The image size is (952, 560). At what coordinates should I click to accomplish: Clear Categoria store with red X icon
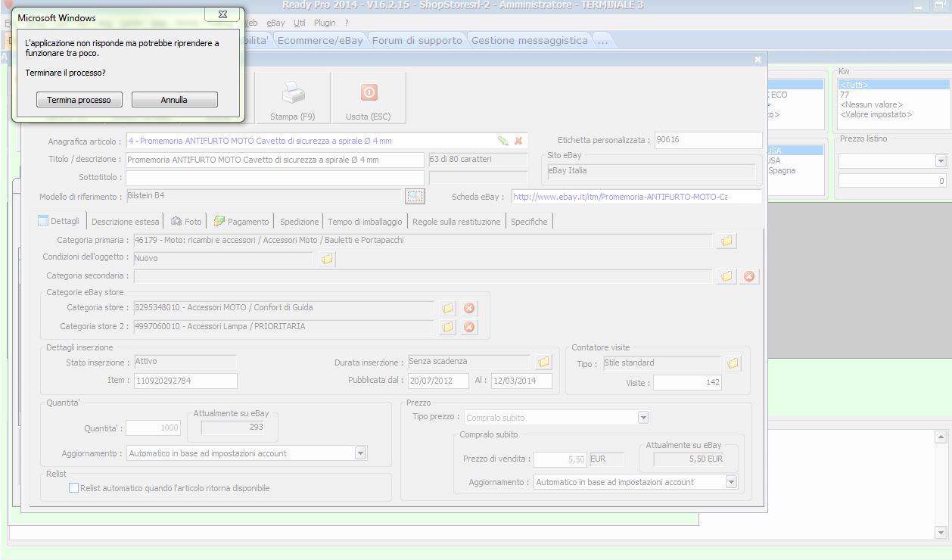click(469, 308)
